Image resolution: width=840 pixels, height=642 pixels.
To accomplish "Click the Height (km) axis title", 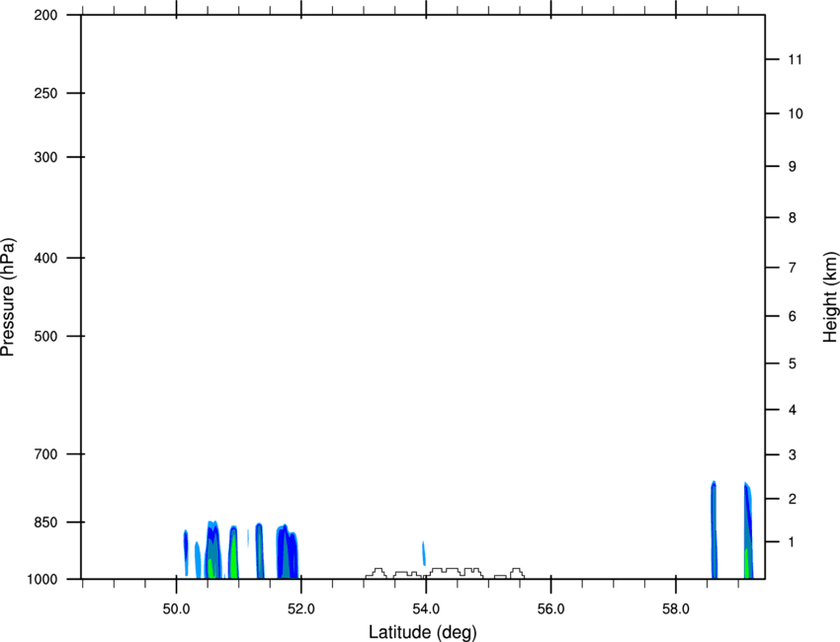I will [x=830, y=297].
